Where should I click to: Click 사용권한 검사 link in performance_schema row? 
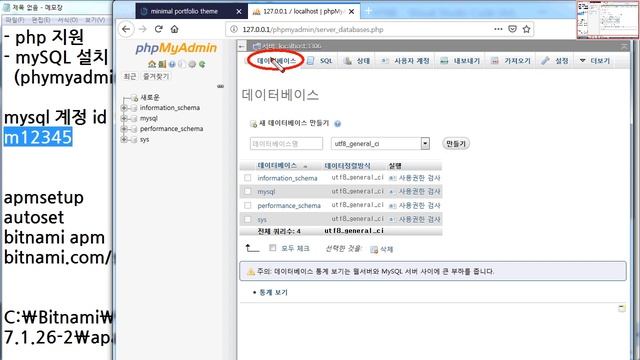419,205
